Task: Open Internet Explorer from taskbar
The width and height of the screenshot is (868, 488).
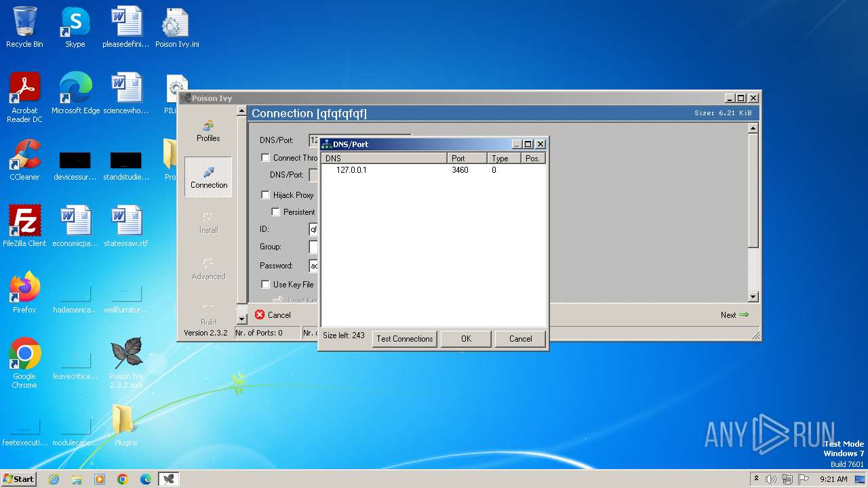Action: coord(54,479)
